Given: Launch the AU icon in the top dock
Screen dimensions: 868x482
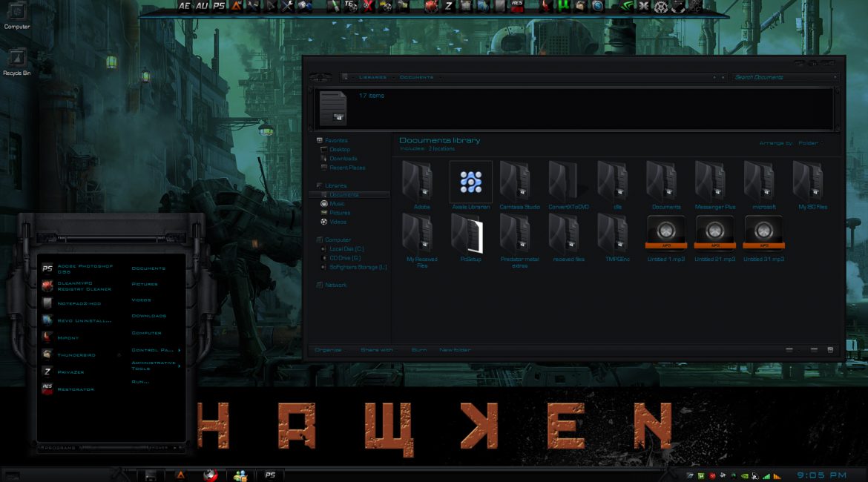Looking at the screenshot, I should (x=202, y=6).
